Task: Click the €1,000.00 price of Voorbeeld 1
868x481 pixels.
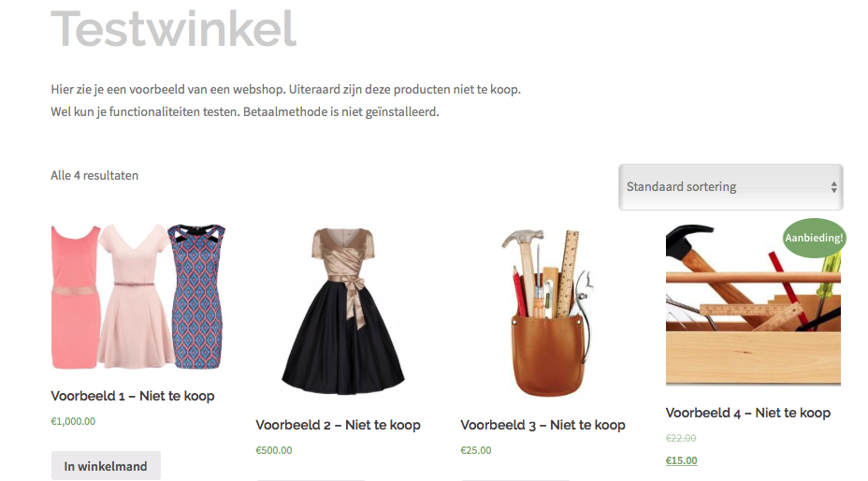Action: [x=73, y=421]
